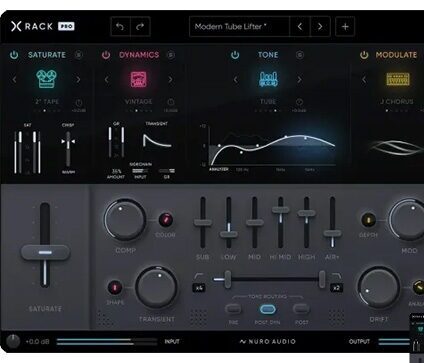Image resolution: width=424 pixels, height=363 pixels.
Task: Switch to previous Tone model
Action: pyautogui.click(x=236, y=80)
